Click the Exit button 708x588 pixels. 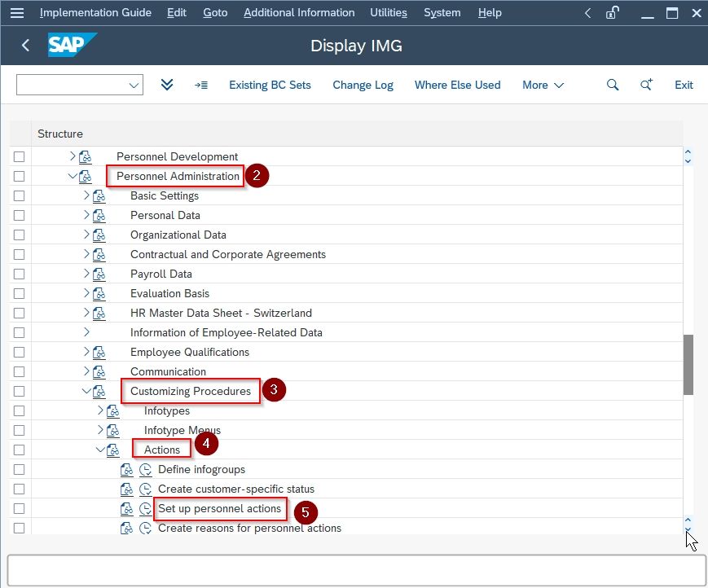(x=684, y=85)
